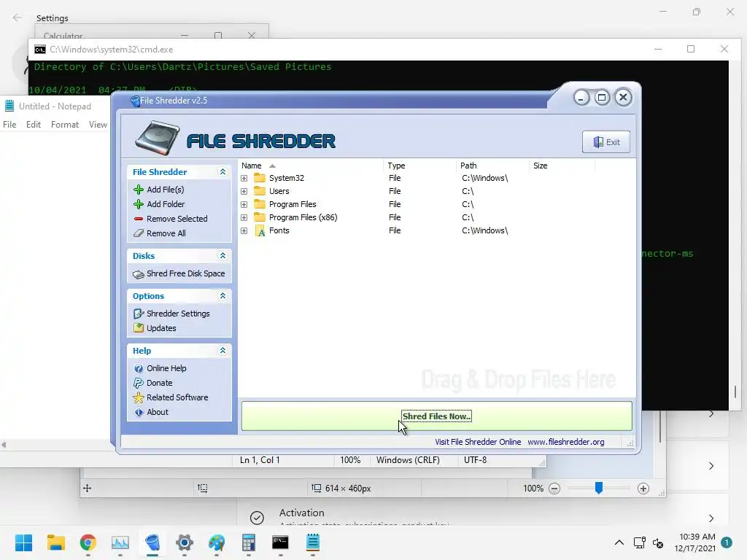Click the Shred Free Disk Space disk icon
747x560 pixels.
tap(139, 274)
